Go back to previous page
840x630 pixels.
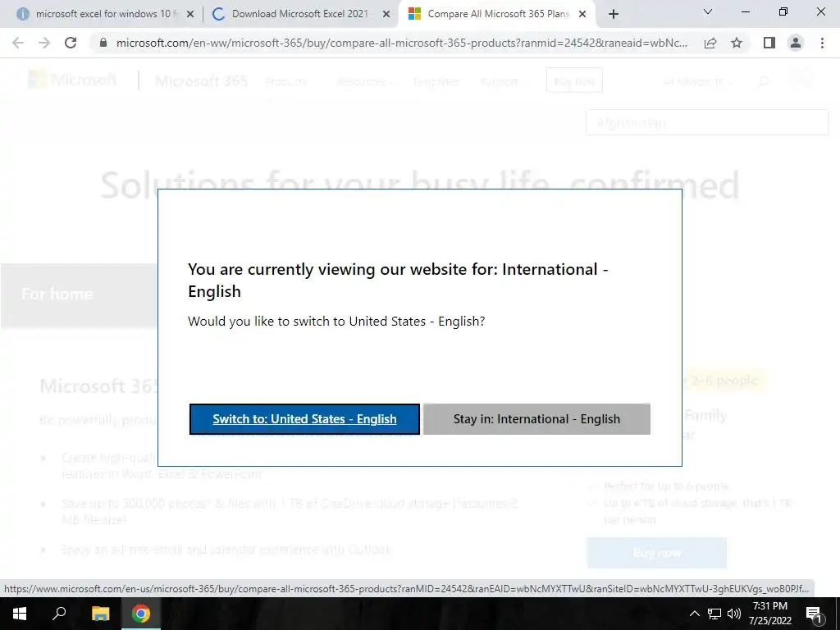(x=18, y=43)
